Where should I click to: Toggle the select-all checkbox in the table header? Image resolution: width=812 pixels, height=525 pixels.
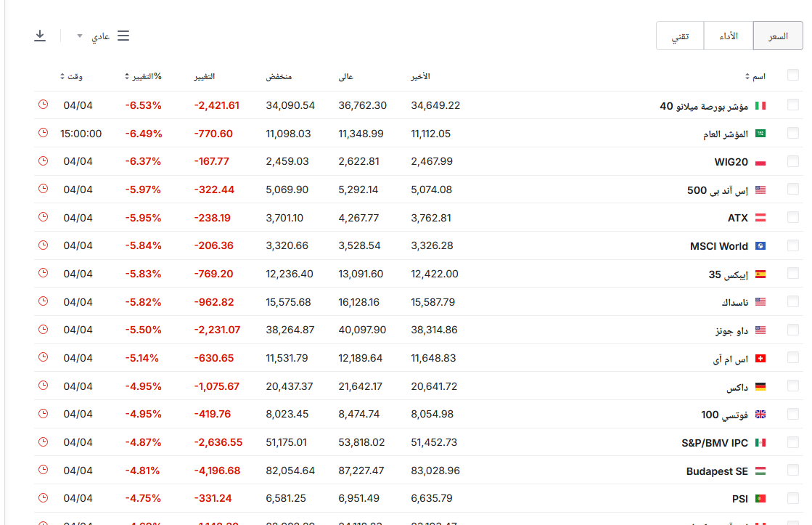point(793,75)
